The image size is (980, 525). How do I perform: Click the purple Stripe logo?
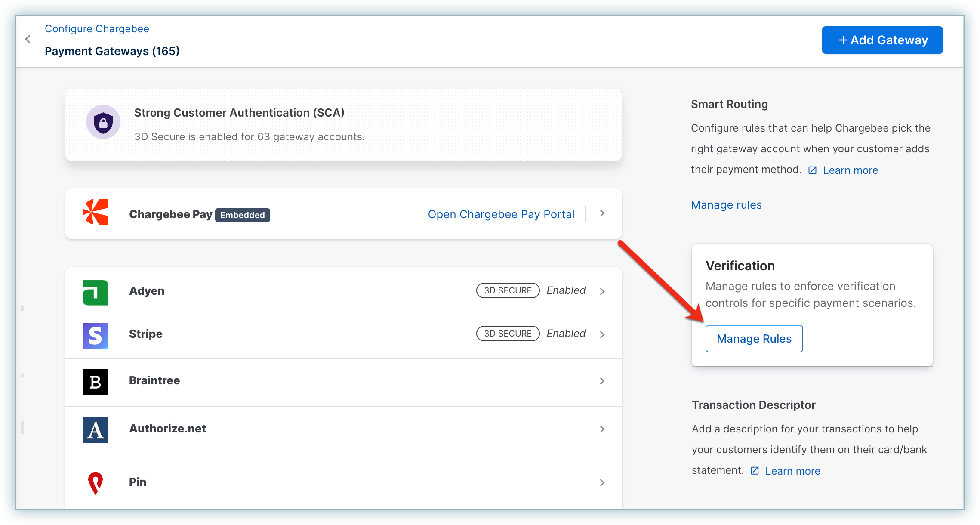click(96, 336)
